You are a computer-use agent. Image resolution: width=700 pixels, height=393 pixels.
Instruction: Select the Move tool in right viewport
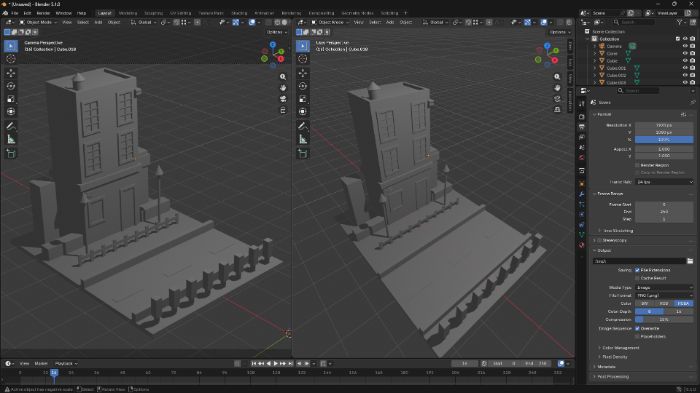(303, 73)
